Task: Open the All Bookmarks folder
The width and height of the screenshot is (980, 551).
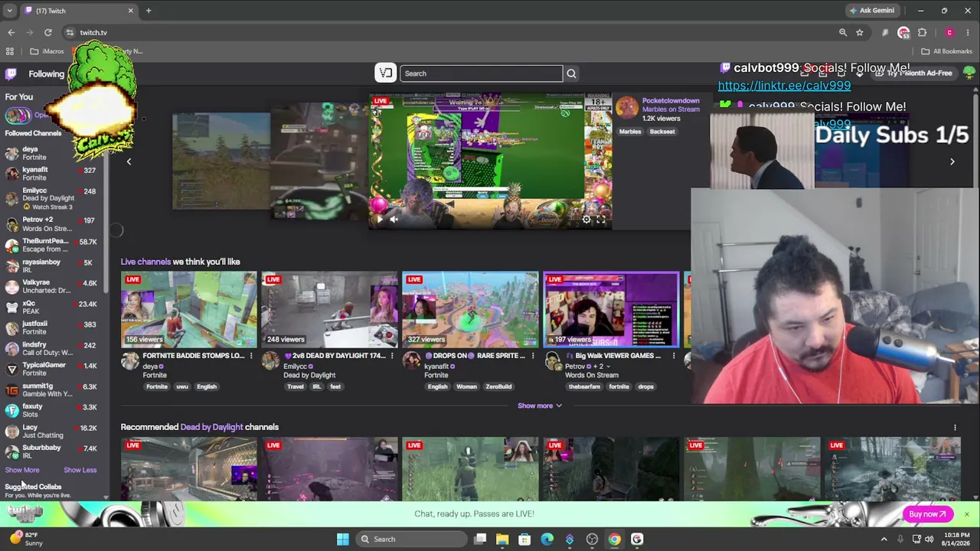Action: point(946,51)
